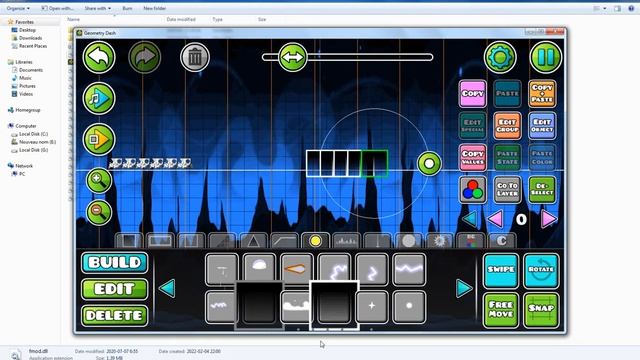Open Edit Group

pos(507,126)
